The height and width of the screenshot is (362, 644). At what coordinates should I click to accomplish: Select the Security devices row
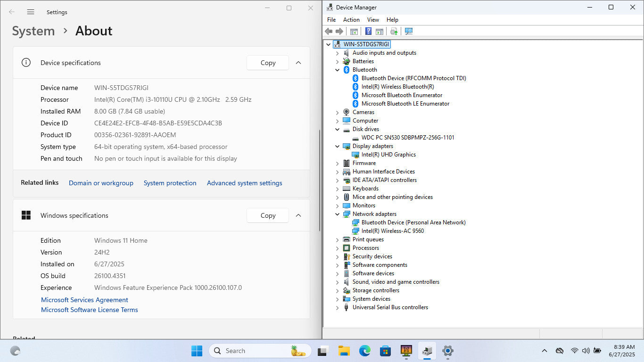coord(372,256)
